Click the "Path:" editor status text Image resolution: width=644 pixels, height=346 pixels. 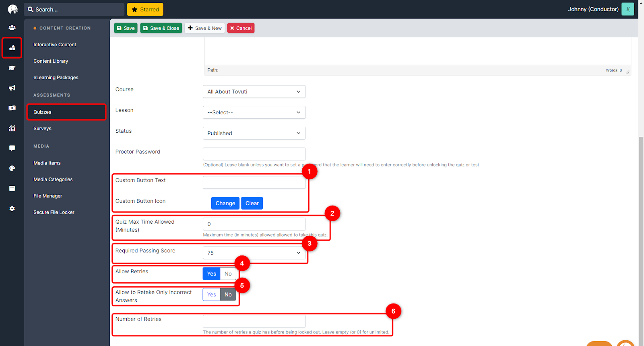tap(213, 70)
